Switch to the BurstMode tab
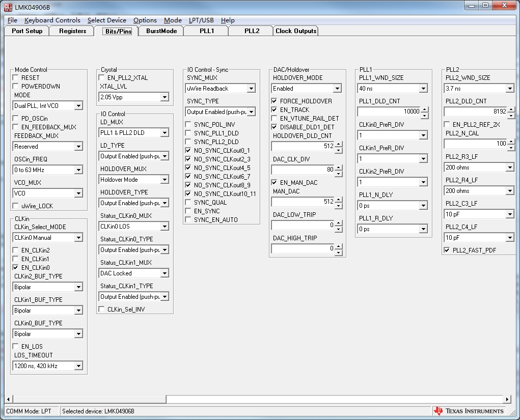This screenshot has height=420, width=520. pyautogui.click(x=161, y=31)
